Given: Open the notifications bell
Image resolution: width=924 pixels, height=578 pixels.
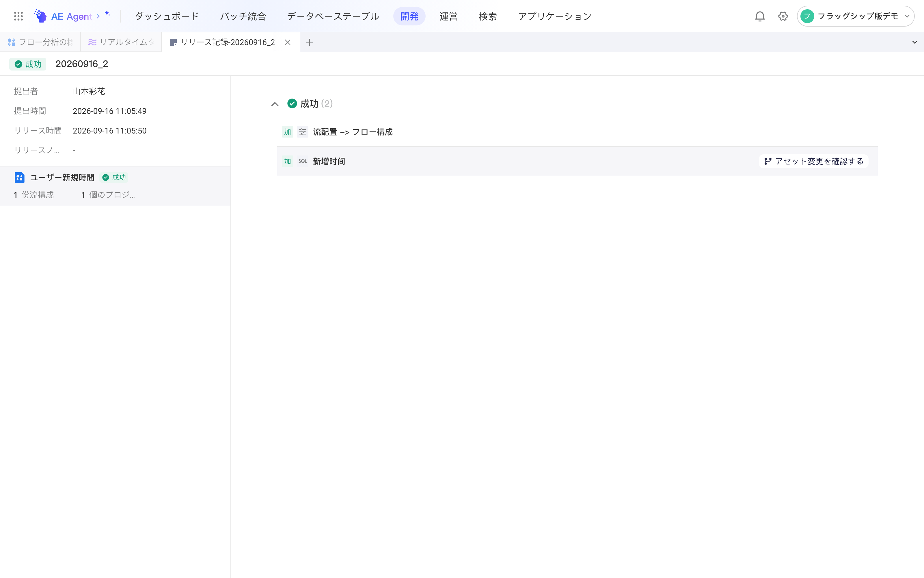Looking at the screenshot, I should (x=760, y=16).
